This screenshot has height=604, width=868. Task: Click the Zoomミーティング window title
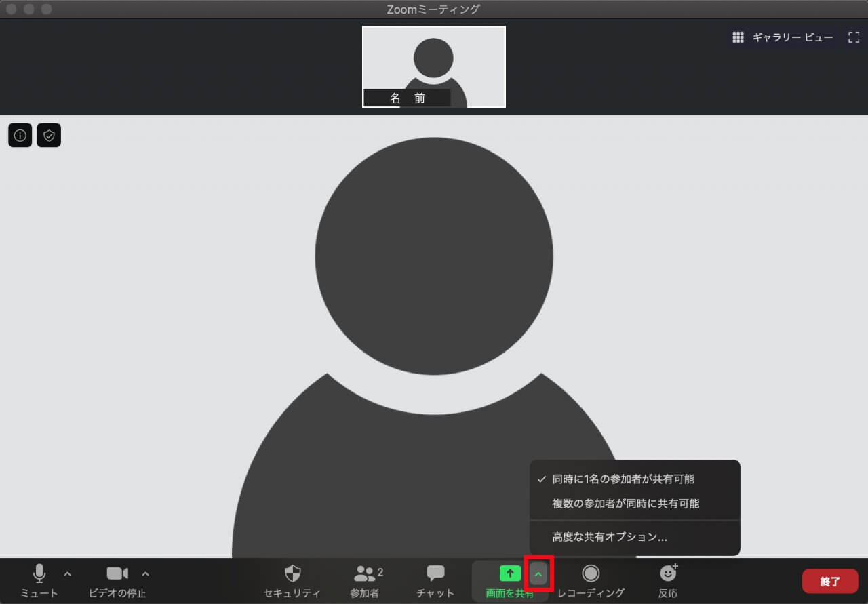(x=433, y=9)
